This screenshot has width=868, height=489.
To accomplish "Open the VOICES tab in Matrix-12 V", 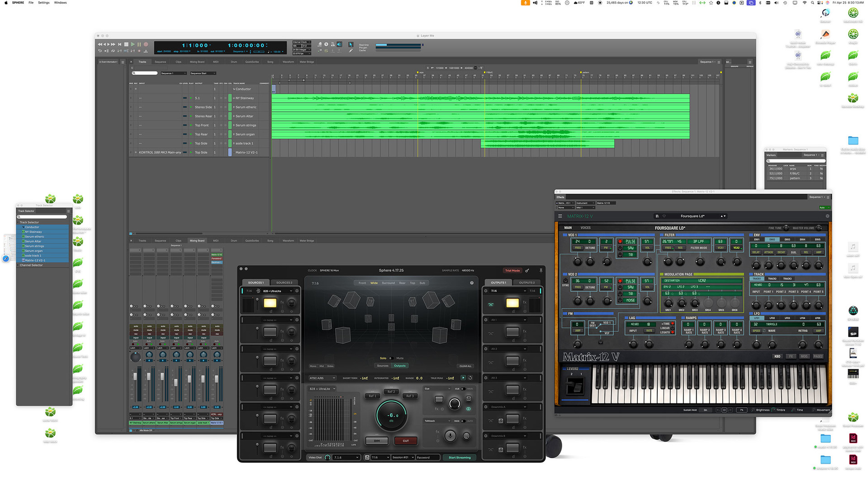I will click(x=585, y=227).
